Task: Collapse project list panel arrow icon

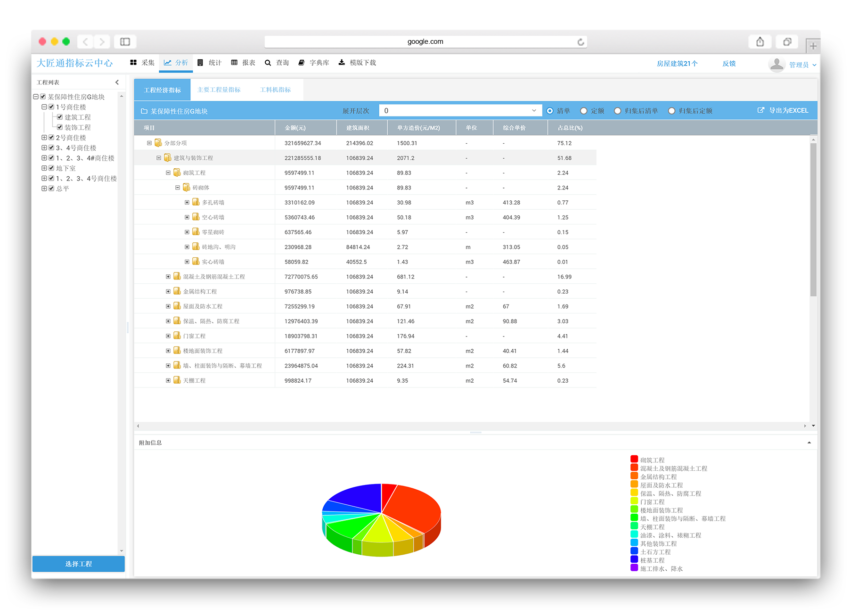Action: click(x=117, y=82)
